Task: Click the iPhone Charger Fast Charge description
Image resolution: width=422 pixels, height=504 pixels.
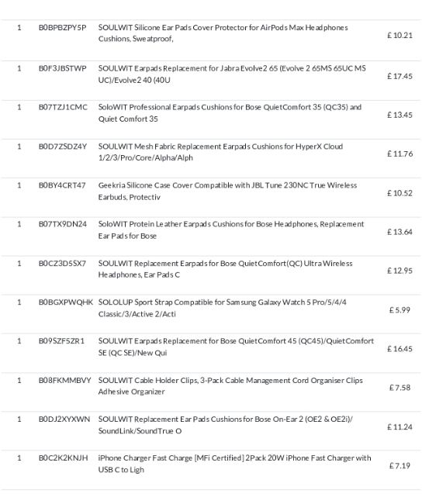Action: coord(234,464)
